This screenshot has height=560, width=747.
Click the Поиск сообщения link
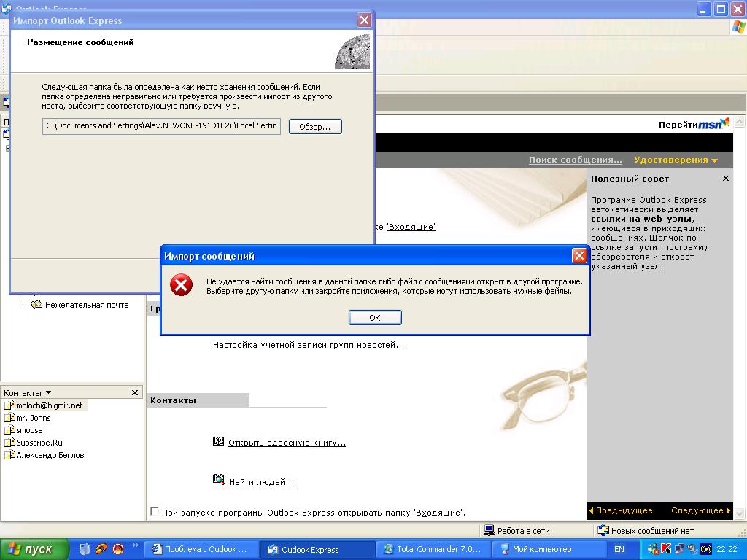(x=575, y=160)
